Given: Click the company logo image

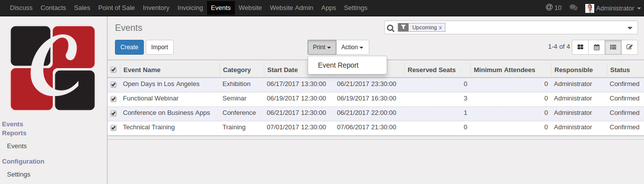Looking at the screenshot, I should pyautogui.click(x=53, y=68).
